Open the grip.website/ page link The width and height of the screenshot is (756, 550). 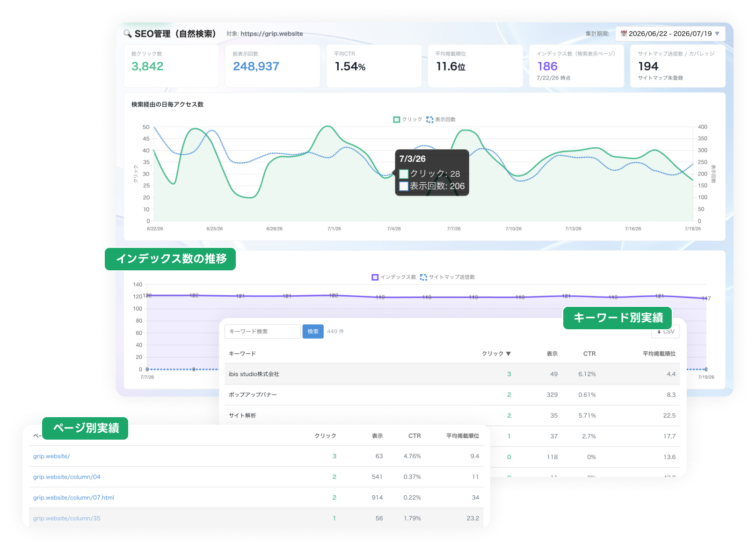(x=51, y=456)
